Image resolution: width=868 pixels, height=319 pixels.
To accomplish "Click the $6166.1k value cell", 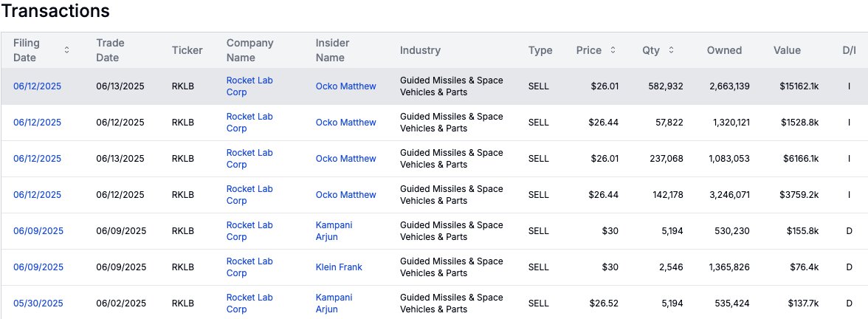I will [x=801, y=158].
